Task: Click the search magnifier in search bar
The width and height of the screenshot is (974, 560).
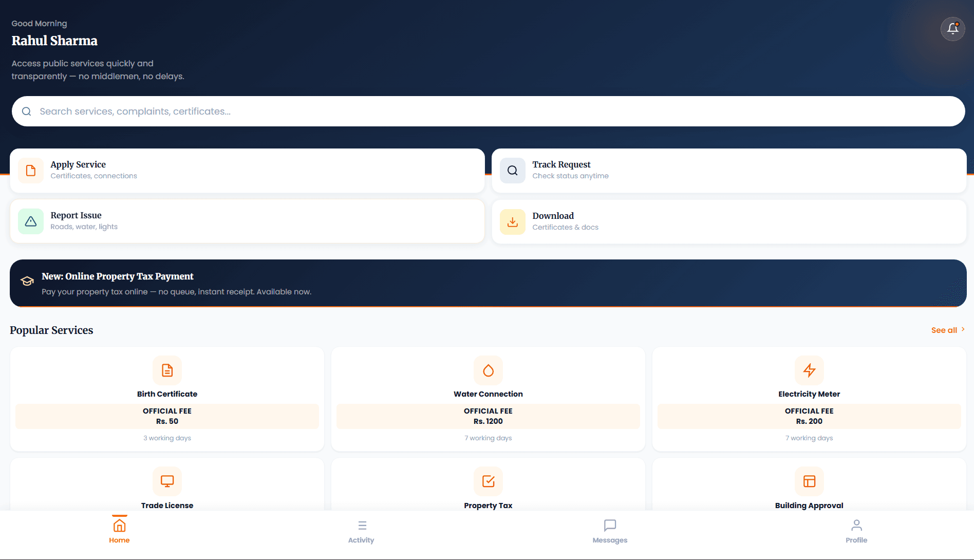Action: [x=27, y=111]
